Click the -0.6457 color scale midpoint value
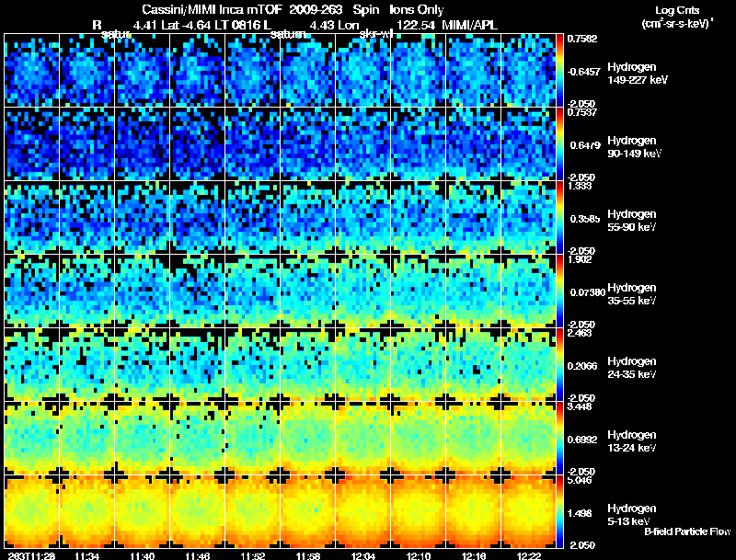The image size is (736, 560). [583, 72]
